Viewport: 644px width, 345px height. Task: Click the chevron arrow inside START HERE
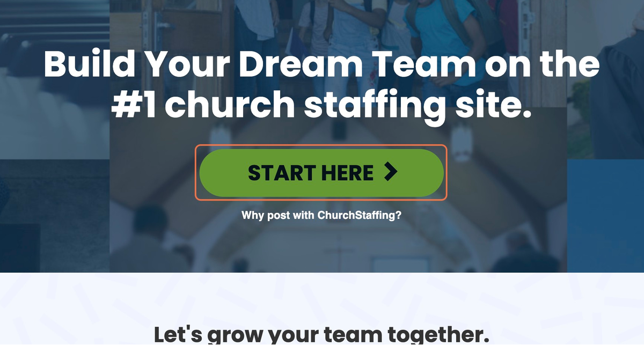pyautogui.click(x=391, y=172)
